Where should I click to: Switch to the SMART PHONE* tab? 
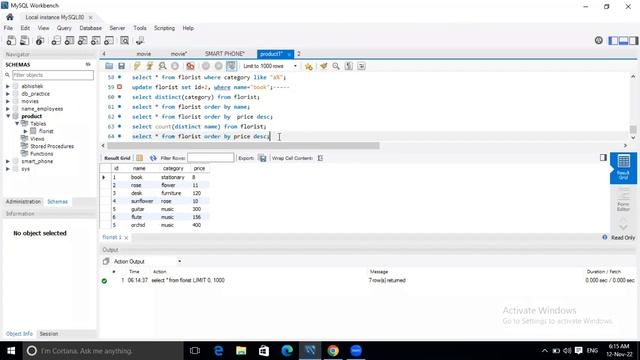[x=224, y=54]
